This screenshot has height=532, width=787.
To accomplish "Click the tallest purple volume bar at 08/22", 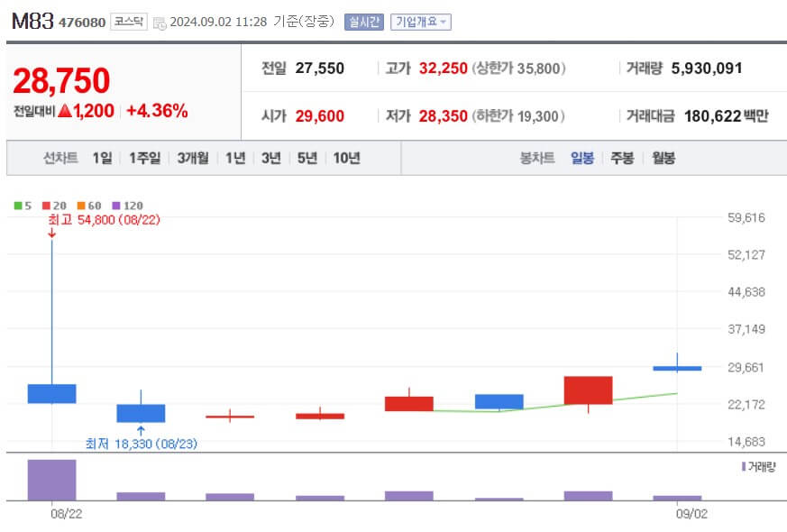I will click(51, 480).
